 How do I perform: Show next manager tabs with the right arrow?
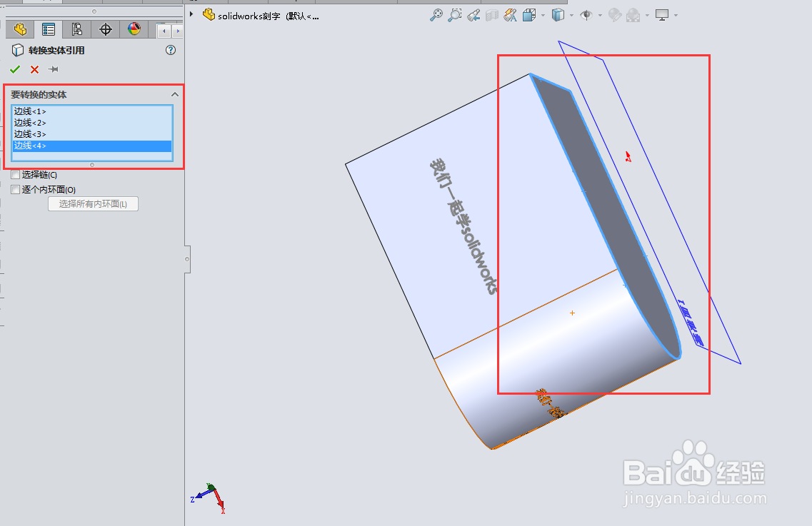click(178, 31)
